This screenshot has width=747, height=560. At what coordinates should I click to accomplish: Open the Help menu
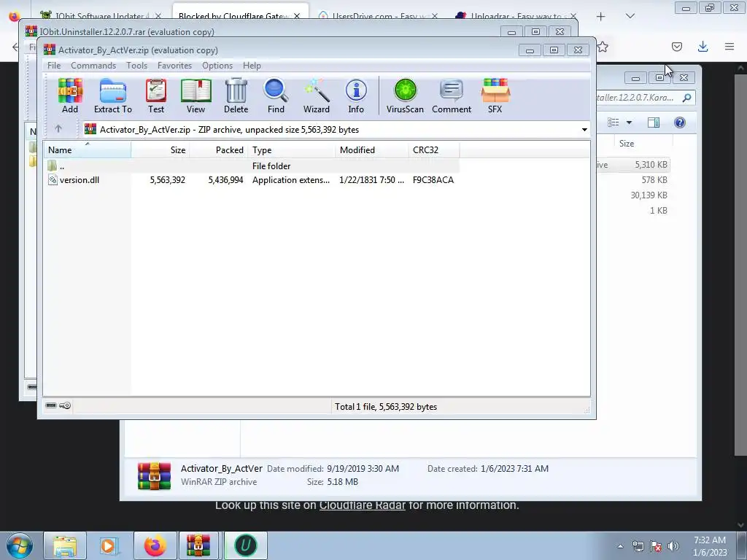click(252, 65)
